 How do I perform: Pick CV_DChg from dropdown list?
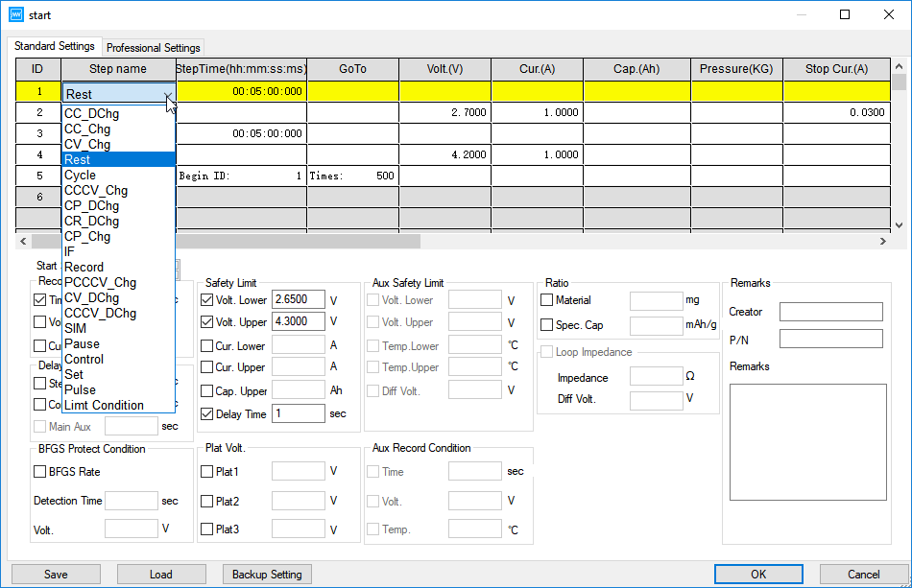pyautogui.click(x=118, y=297)
